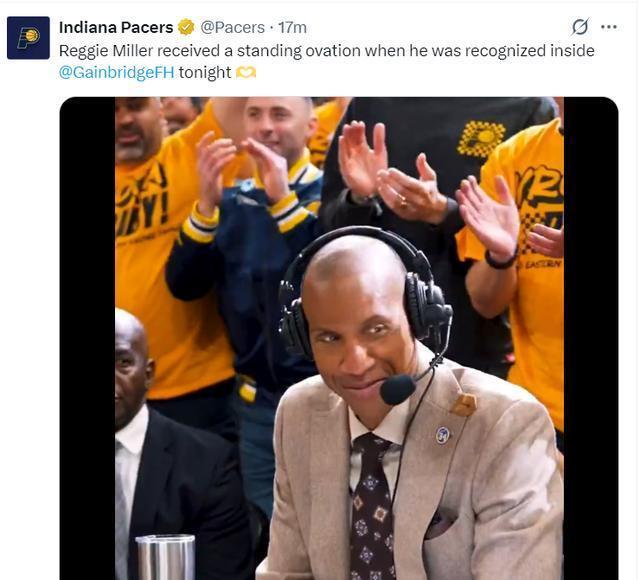Play the video of the man in headphones
The height and width of the screenshot is (580, 640).
click(x=339, y=338)
